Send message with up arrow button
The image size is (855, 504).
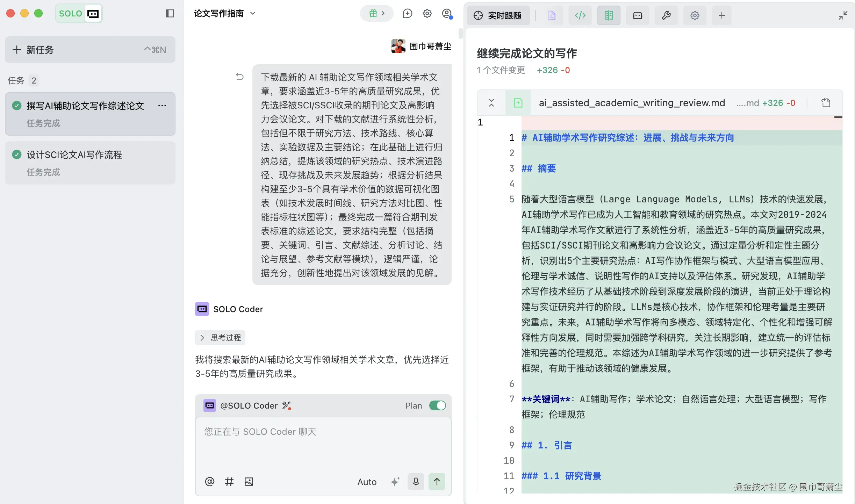point(437,482)
